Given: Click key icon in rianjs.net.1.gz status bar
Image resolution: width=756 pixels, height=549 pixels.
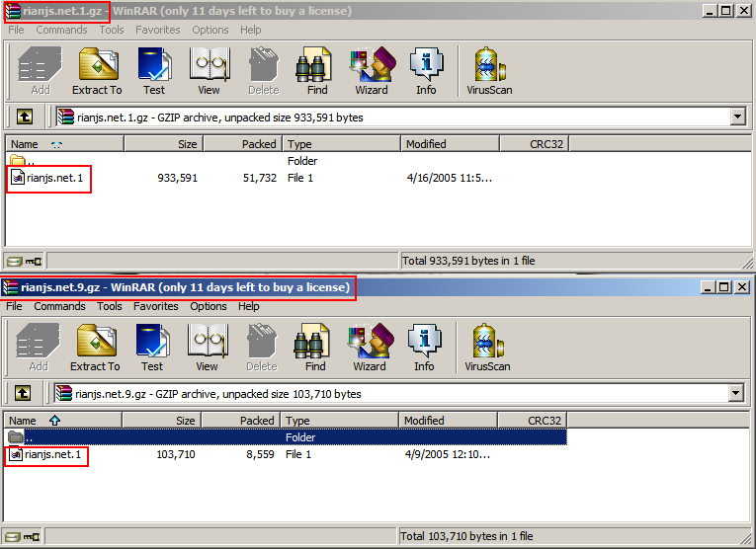Looking at the screenshot, I should coord(34,262).
